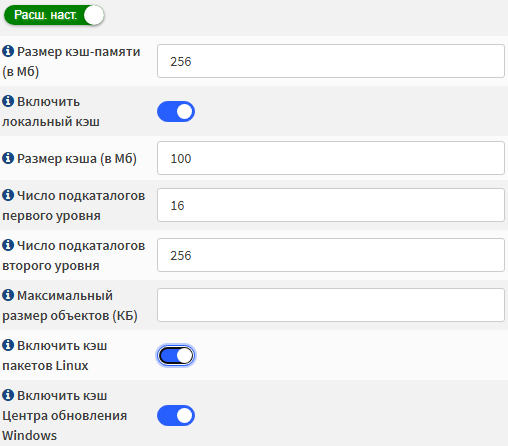Click the second-level subdirectories field showing 256

[331, 255]
